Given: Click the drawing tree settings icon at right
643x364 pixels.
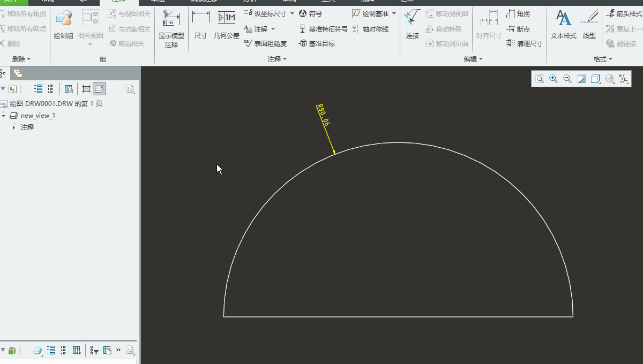Looking at the screenshot, I should pos(130,89).
